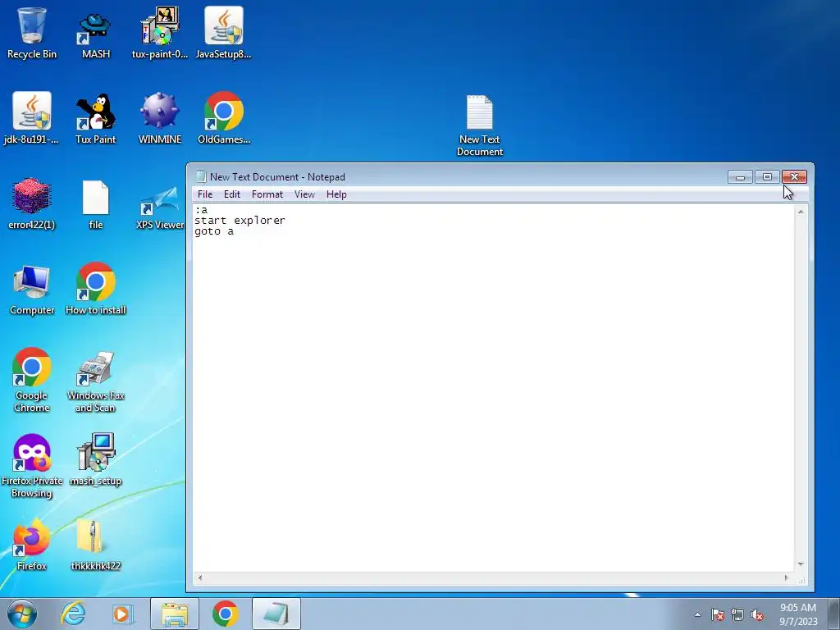
Task: Click the Show desktop button
Action: click(834, 614)
